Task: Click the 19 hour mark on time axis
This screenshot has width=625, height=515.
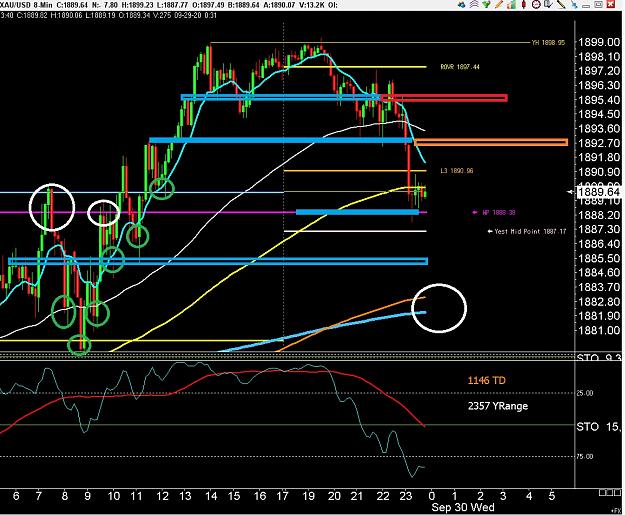Action: [x=308, y=496]
